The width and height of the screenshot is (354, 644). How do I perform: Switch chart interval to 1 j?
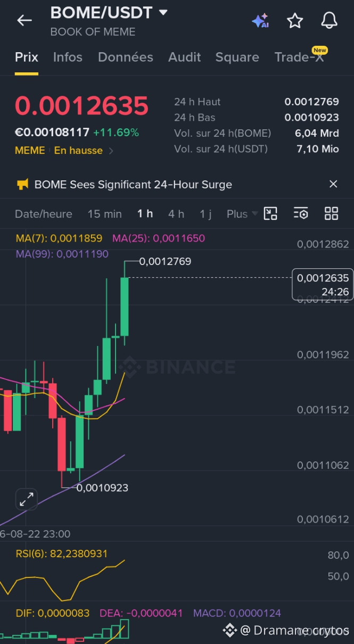point(205,214)
